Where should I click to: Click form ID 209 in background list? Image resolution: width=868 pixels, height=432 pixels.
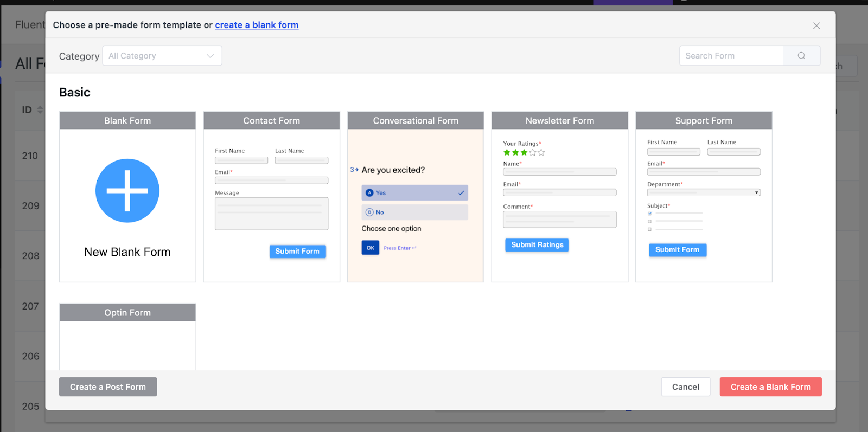pos(30,206)
